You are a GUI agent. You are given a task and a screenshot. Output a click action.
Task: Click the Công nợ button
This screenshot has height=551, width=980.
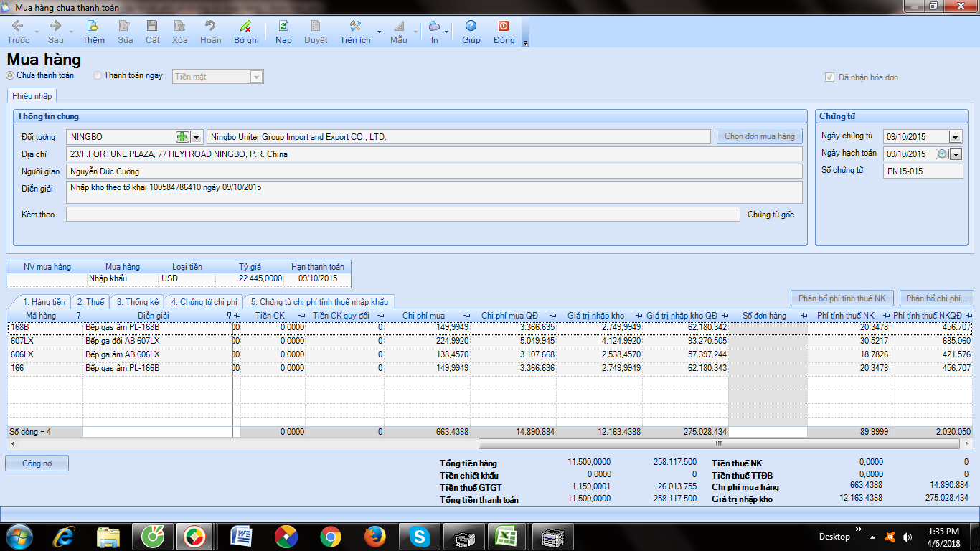[37, 463]
